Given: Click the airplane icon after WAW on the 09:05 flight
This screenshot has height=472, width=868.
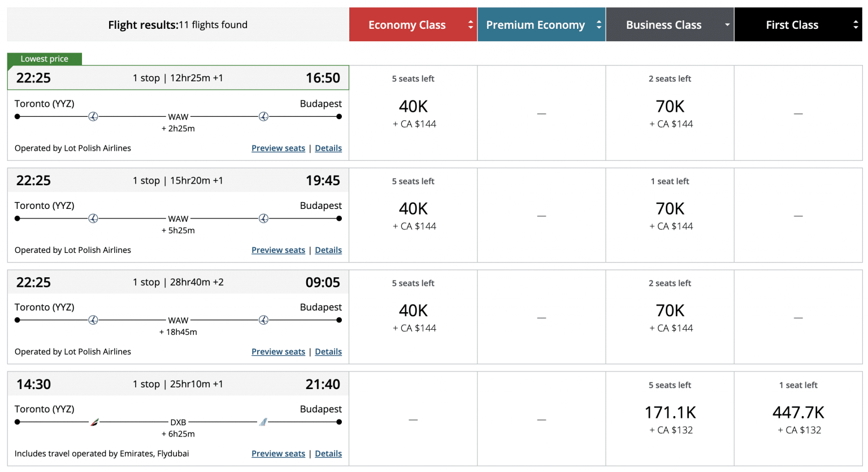Looking at the screenshot, I should [263, 320].
